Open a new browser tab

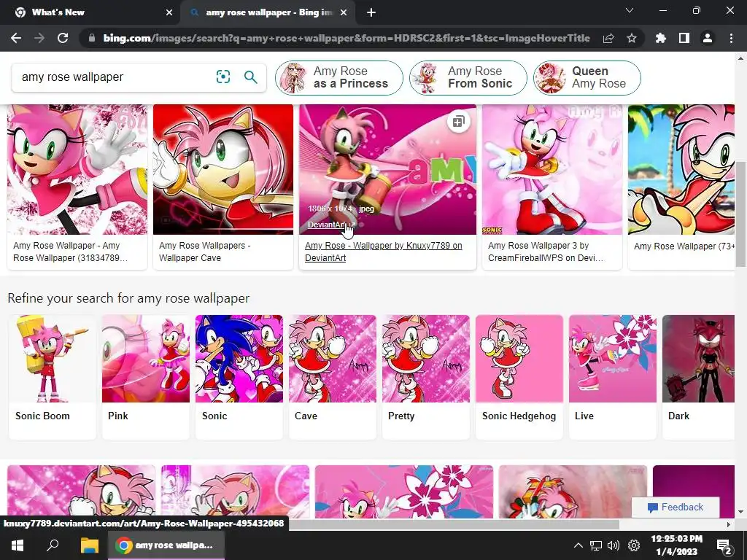pyautogui.click(x=371, y=13)
